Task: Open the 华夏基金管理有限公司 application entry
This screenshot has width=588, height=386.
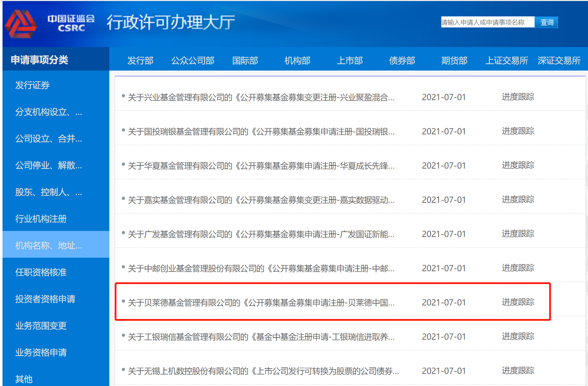Action: pos(261,166)
